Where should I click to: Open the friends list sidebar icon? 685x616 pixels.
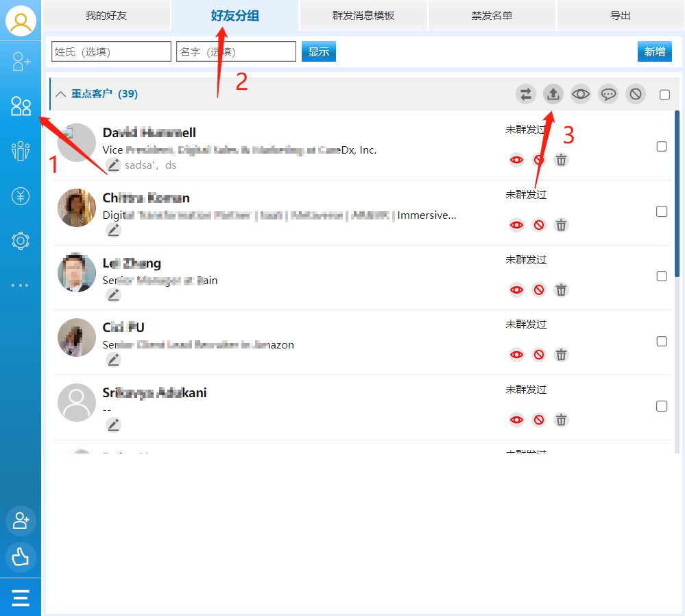point(21,106)
